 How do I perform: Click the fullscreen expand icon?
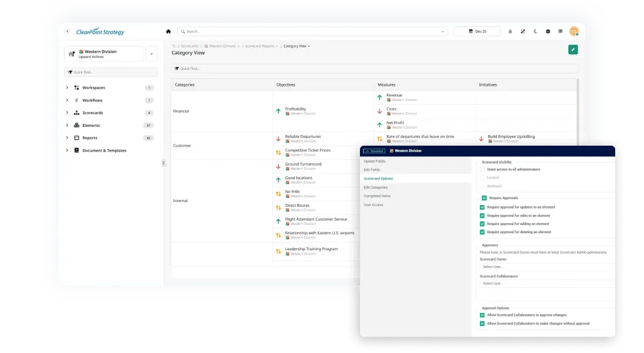pyautogui.click(x=523, y=32)
